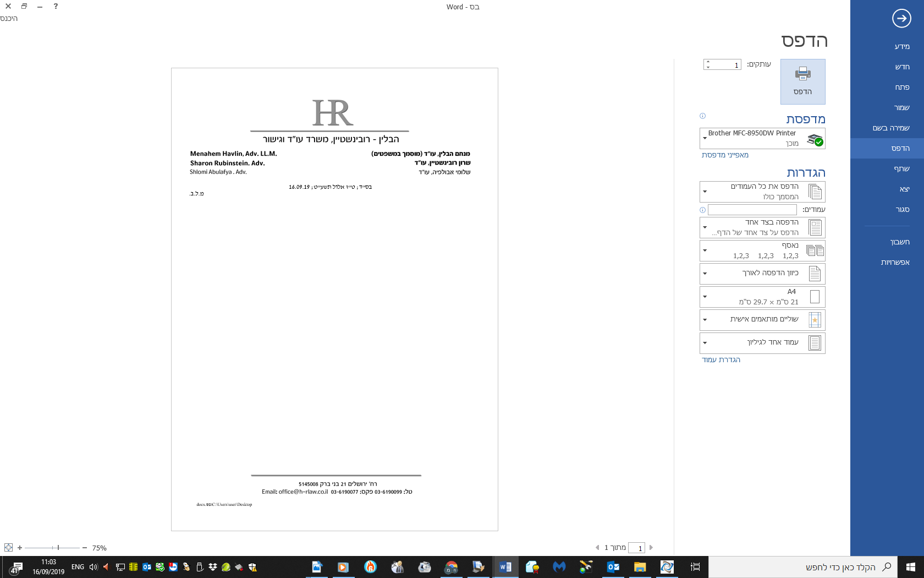Click the היכנס sign-in link

(9, 19)
